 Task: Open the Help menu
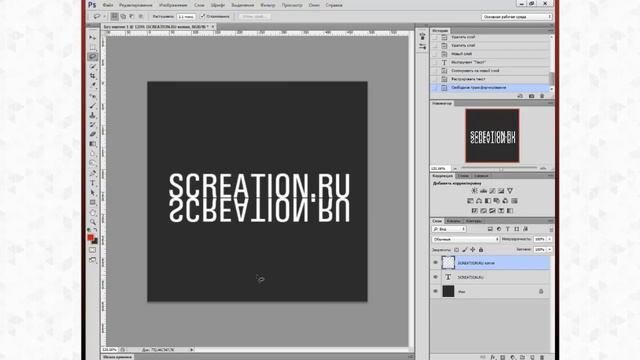[x=334, y=5]
